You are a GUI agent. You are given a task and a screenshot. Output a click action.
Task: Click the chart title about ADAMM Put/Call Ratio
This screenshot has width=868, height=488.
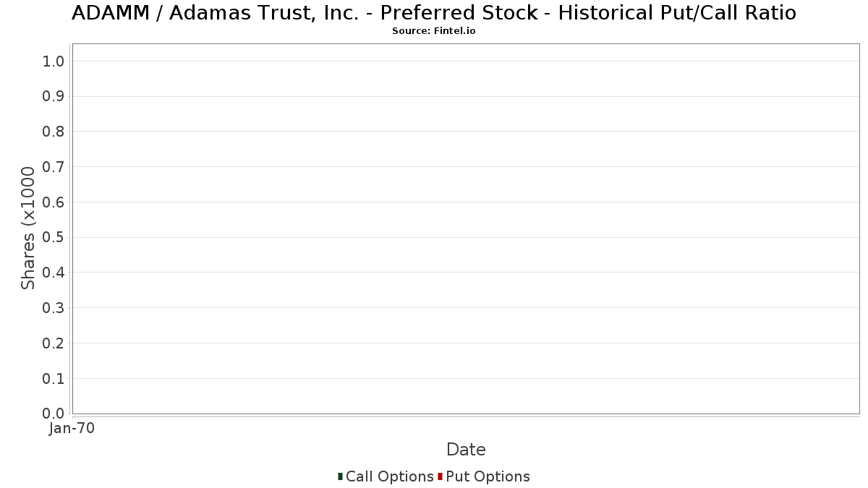tap(434, 13)
